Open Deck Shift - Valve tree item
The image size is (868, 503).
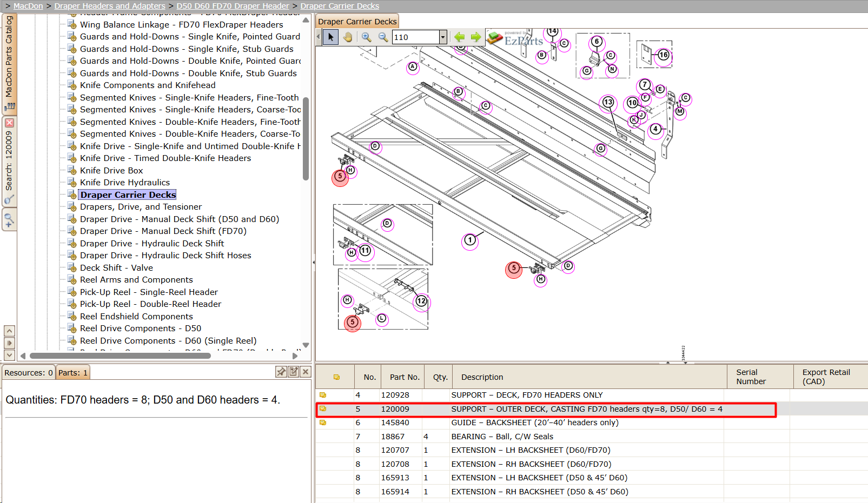coord(116,267)
